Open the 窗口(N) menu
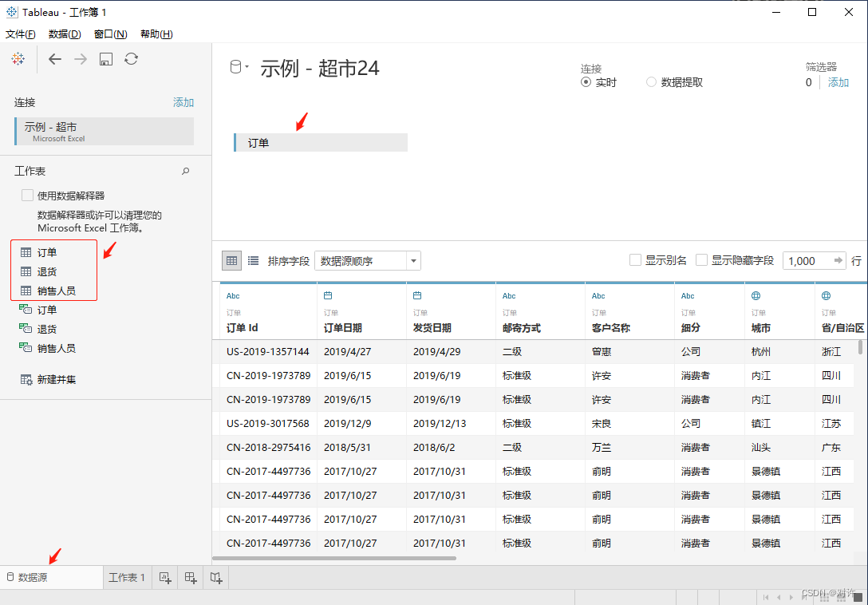868x605 pixels. [111, 34]
